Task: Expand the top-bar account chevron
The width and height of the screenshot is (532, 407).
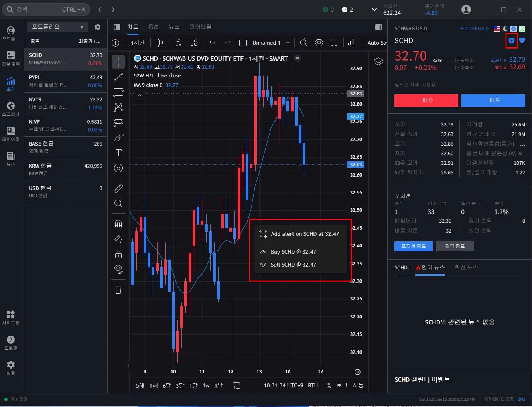Action: (x=374, y=10)
